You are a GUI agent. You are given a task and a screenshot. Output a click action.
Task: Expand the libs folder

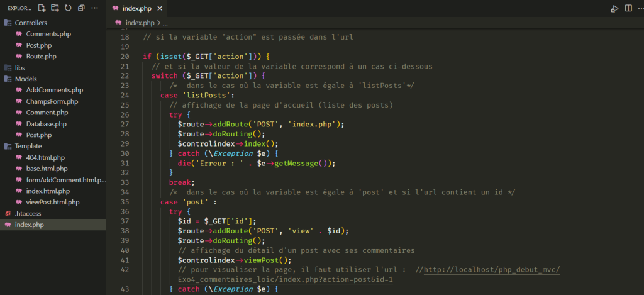pos(20,67)
